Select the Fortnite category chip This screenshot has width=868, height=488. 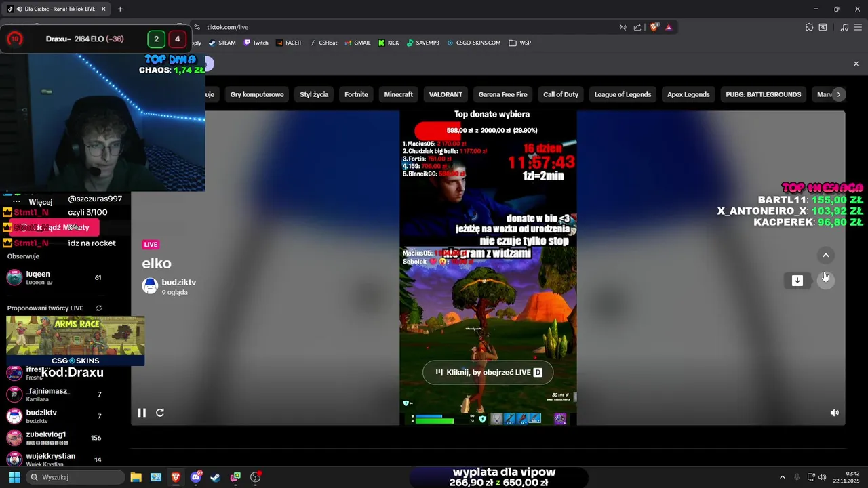point(356,94)
